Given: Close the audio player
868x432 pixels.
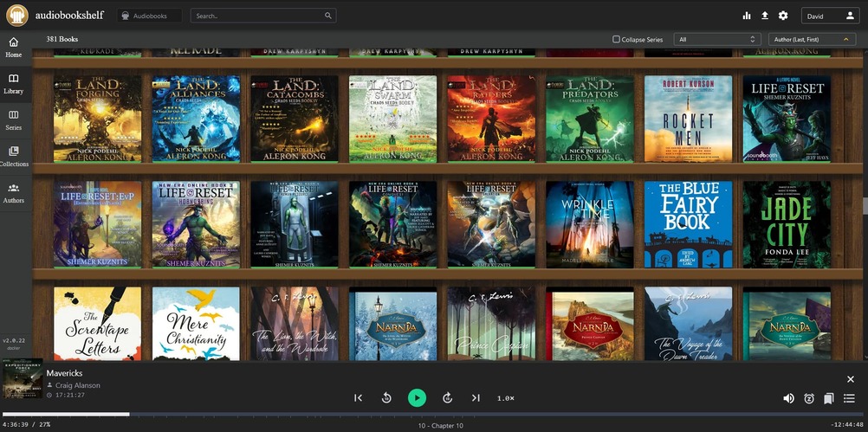Looking at the screenshot, I should click(x=851, y=379).
